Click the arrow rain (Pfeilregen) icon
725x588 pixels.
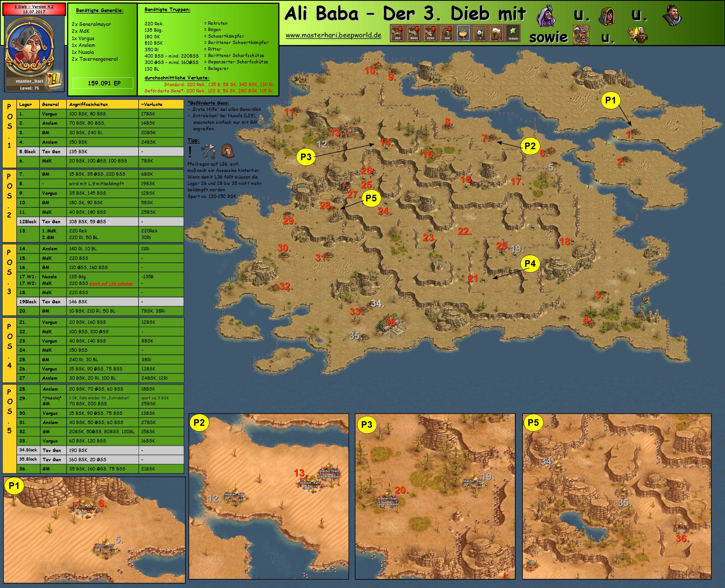click(209, 152)
